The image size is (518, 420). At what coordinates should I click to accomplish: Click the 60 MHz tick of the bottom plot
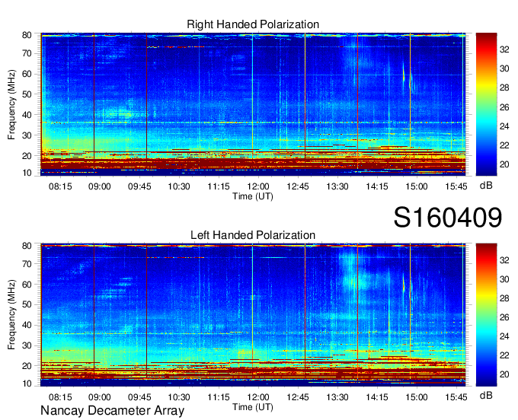click(x=27, y=285)
